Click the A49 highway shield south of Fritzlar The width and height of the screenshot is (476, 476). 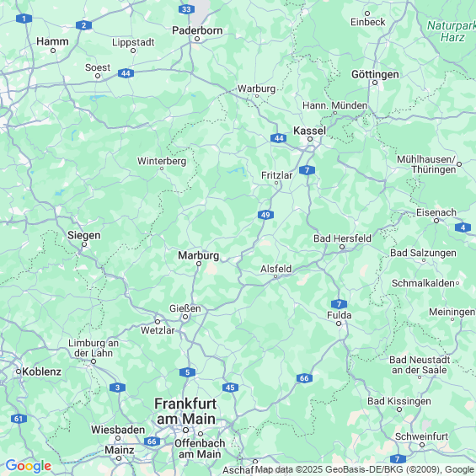click(x=265, y=215)
